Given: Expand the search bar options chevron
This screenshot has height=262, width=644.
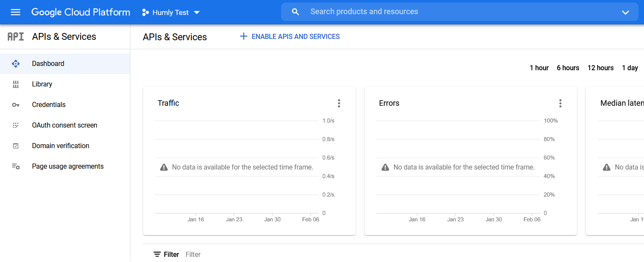Looking at the screenshot, I should [x=625, y=12].
